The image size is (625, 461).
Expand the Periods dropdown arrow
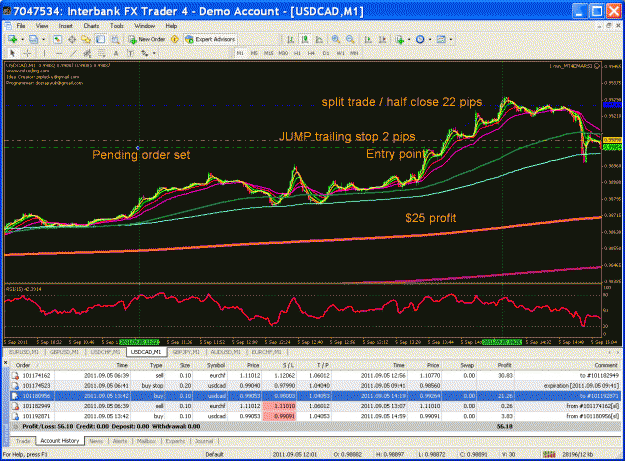(429, 39)
